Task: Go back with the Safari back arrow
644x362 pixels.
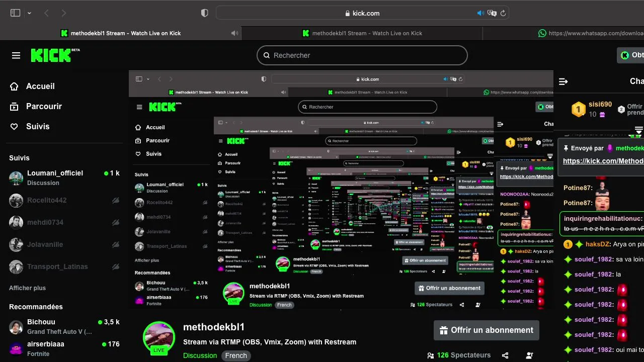Action: tap(46, 13)
